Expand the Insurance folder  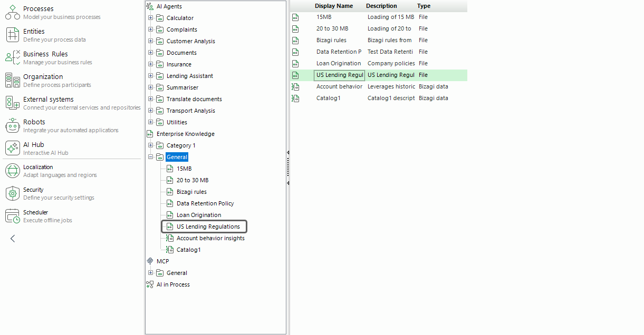pyautogui.click(x=150, y=64)
